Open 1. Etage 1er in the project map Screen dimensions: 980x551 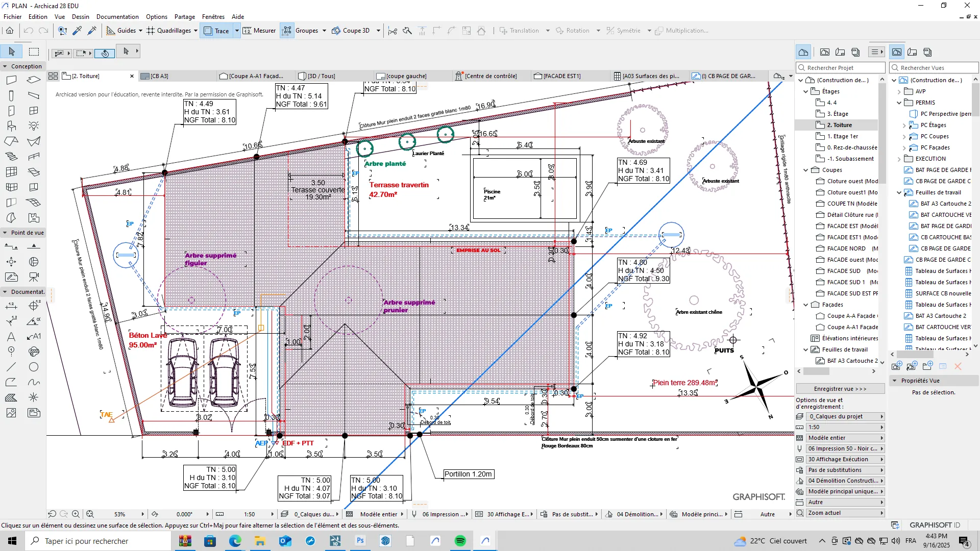pyautogui.click(x=842, y=136)
